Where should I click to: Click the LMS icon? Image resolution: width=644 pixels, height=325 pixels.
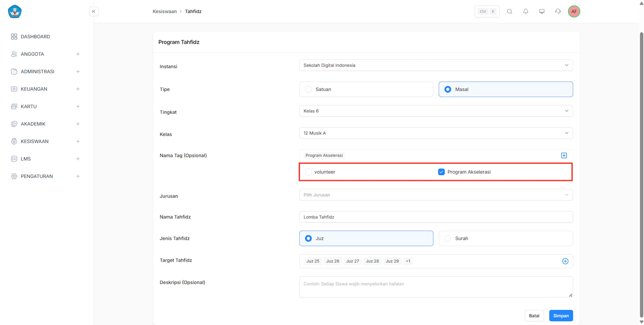click(x=14, y=159)
